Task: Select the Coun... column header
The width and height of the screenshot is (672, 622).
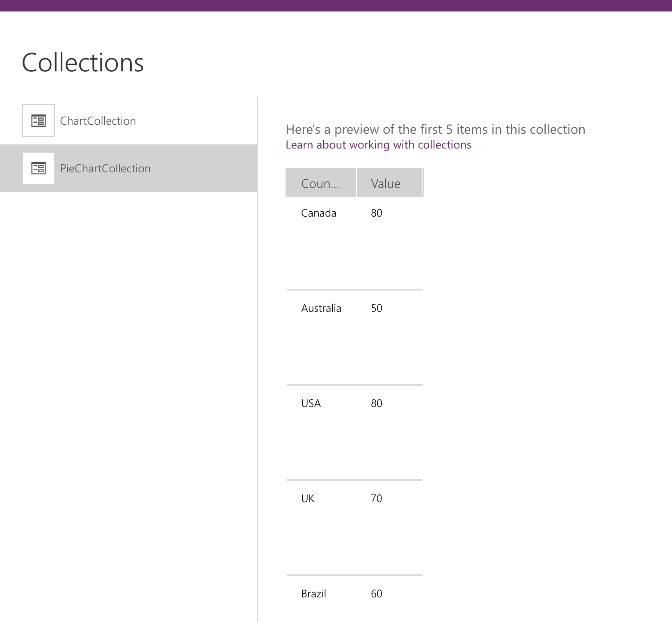Action: [x=320, y=183]
